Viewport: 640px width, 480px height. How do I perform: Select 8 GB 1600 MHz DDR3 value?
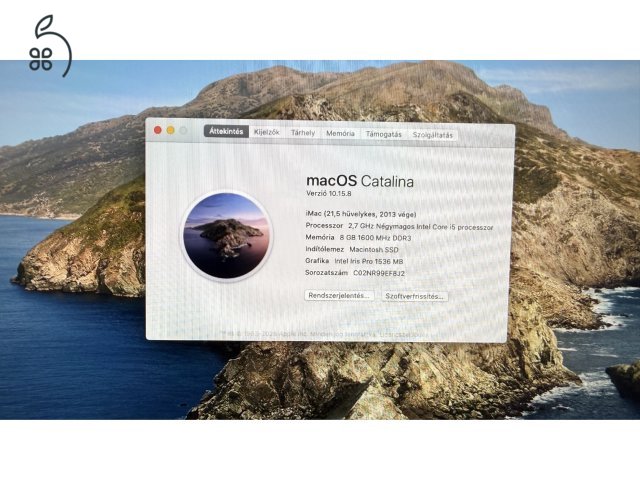click(x=375, y=238)
